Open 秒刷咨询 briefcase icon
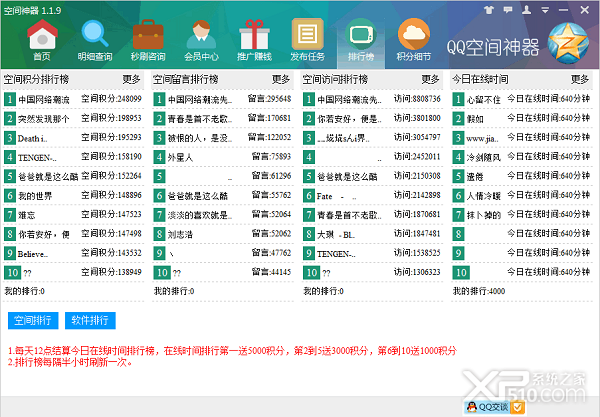The width and height of the screenshot is (600, 417). pyautogui.click(x=148, y=35)
